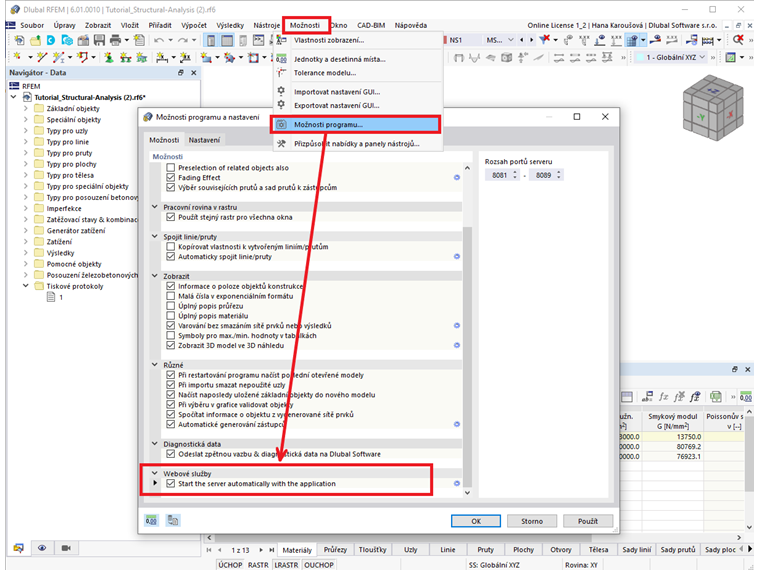Click the fx formula icon in table toolbar
This screenshot has width=760, height=570.
[x=664, y=396]
